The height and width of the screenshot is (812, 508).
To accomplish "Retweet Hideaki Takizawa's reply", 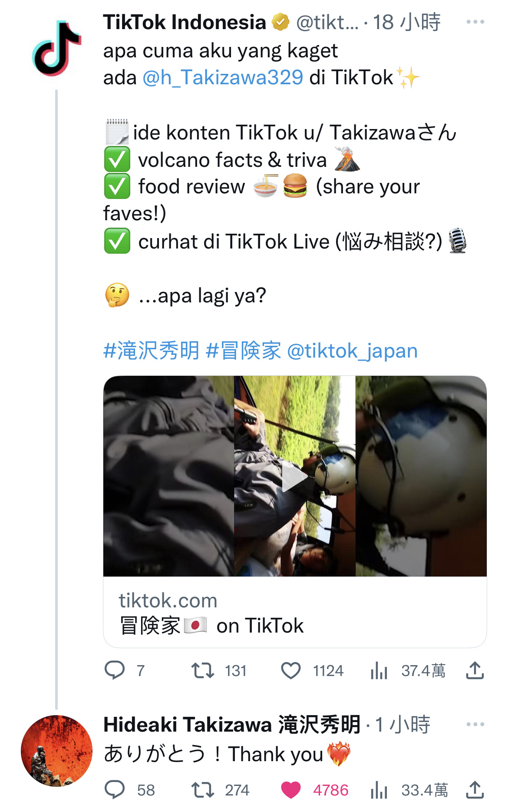I will coord(203,790).
